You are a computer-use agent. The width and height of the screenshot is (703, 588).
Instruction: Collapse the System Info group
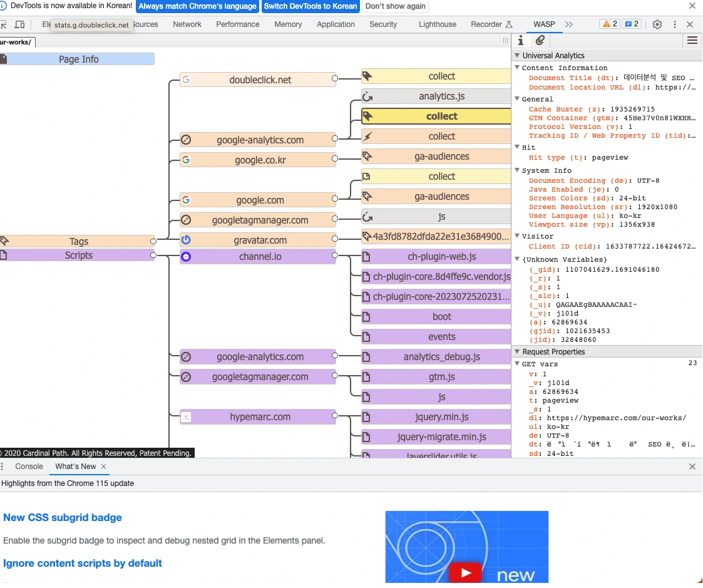518,170
